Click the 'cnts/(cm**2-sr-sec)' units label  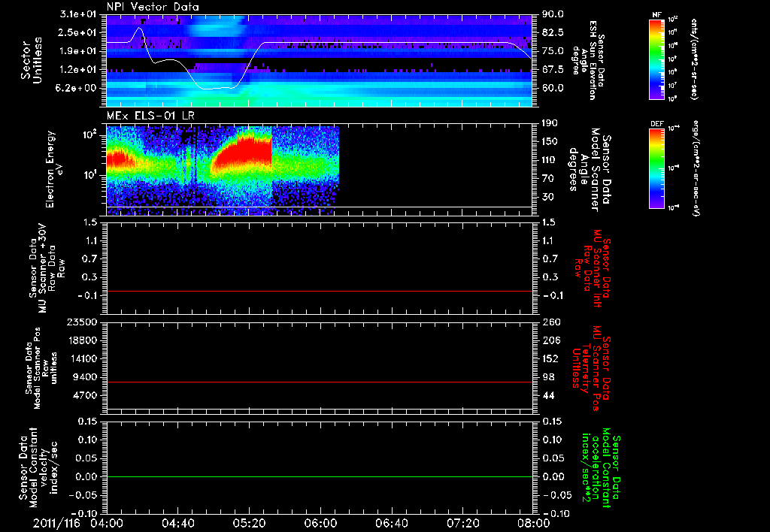(694, 59)
